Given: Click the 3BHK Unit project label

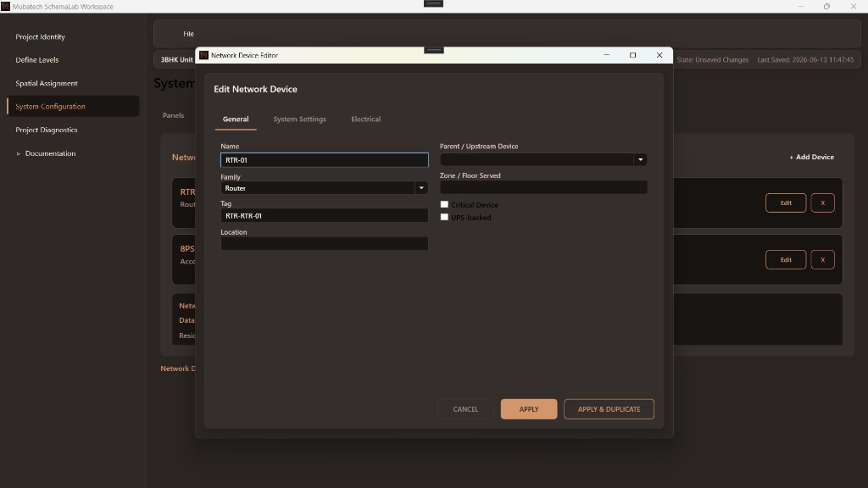Looking at the screenshot, I should pos(176,60).
